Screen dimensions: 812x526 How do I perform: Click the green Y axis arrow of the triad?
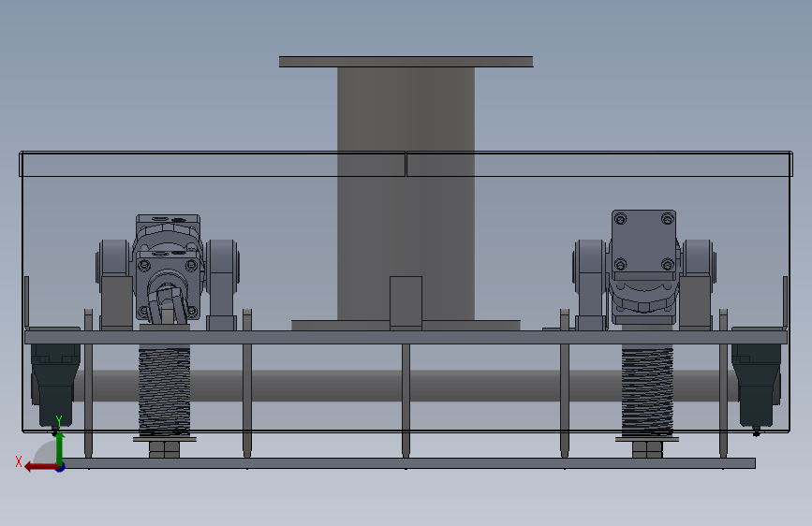coord(60,447)
